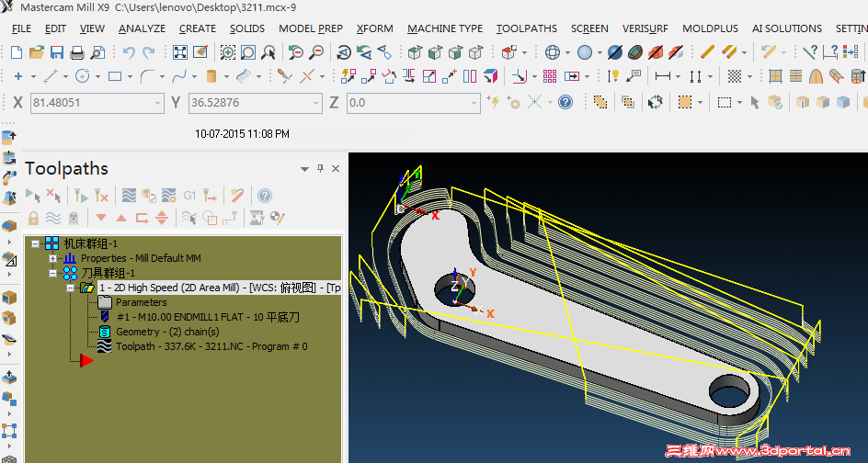The width and height of the screenshot is (868, 463).
Task: Click the X coordinate input field
Action: (97, 103)
